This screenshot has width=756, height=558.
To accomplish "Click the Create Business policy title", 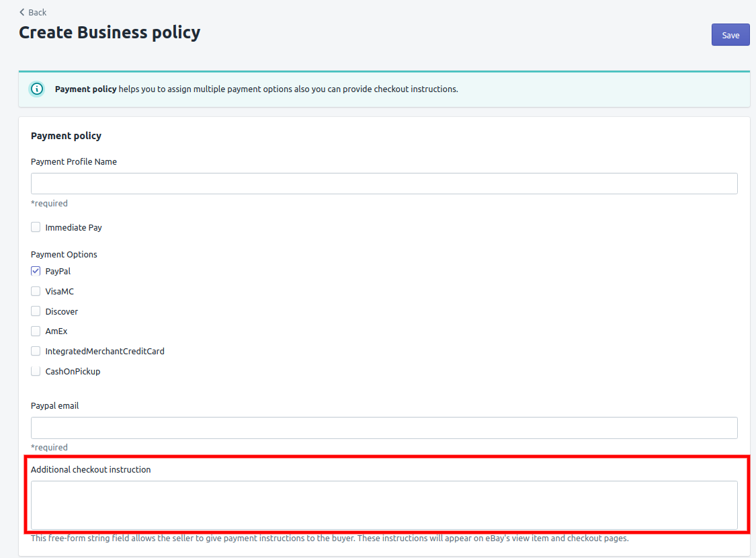I will pos(110,32).
